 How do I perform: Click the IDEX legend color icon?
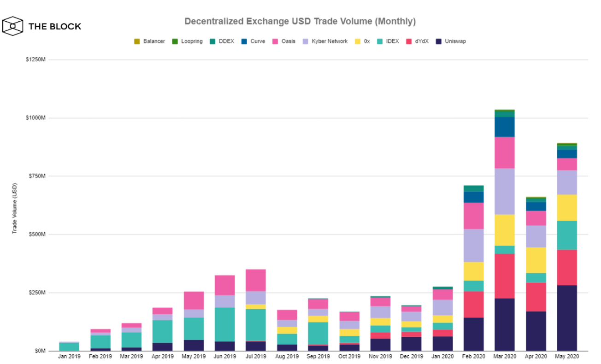pyautogui.click(x=380, y=41)
